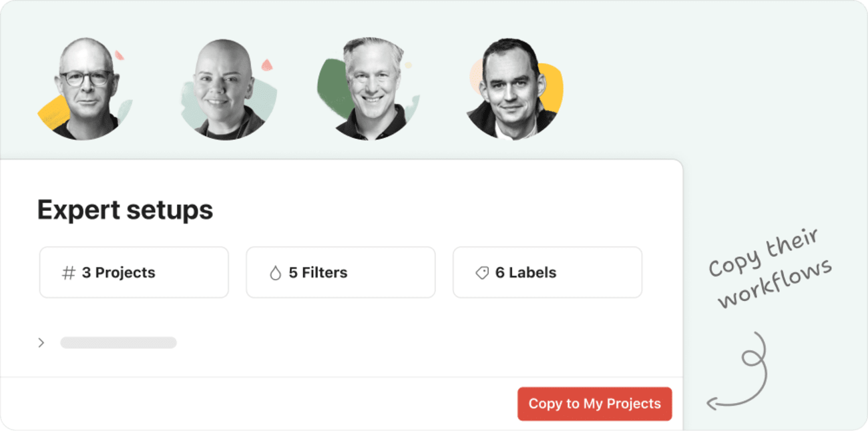
Task: Click the gray placeholder progress bar
Action: coord(118,342)
